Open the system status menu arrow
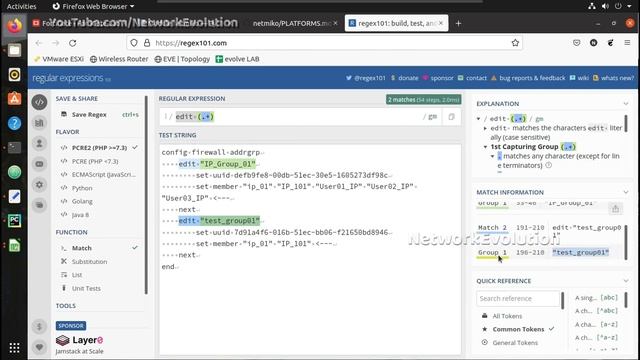This screenshot has width=640, height=360. [x=629, y=6]
